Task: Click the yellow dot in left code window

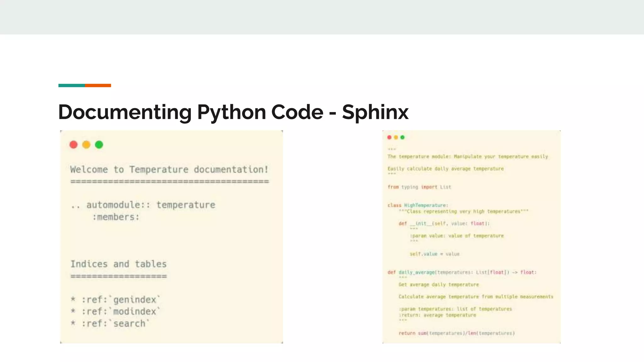Action: coord(86,145)
